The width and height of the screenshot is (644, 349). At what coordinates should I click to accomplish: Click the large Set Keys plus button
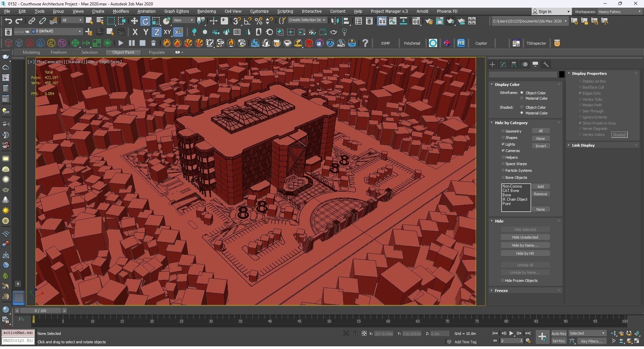(x=542, y=337)
